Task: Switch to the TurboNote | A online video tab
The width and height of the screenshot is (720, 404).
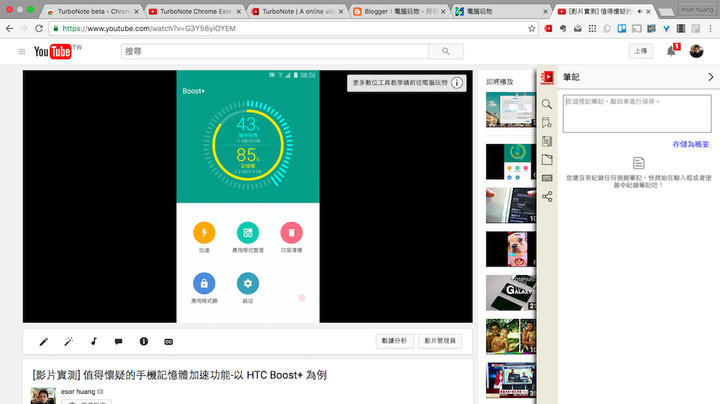Action: click(x=298, y=11)
